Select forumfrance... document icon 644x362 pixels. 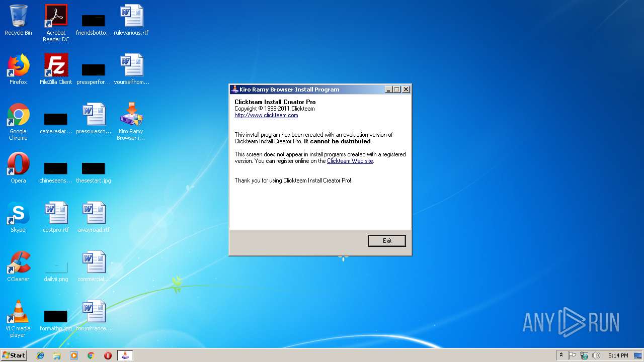tap(94, 316)
